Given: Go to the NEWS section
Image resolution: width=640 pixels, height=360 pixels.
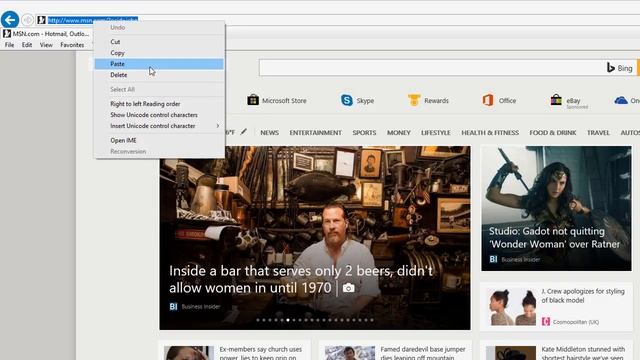Looking at the screenshot, I should click(x=269, y=132).
